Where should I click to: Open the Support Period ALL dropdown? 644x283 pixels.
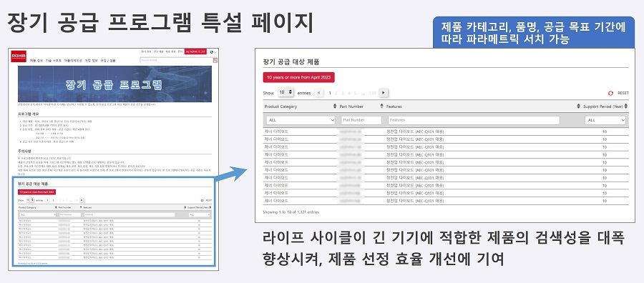click(x=606, y=120)
